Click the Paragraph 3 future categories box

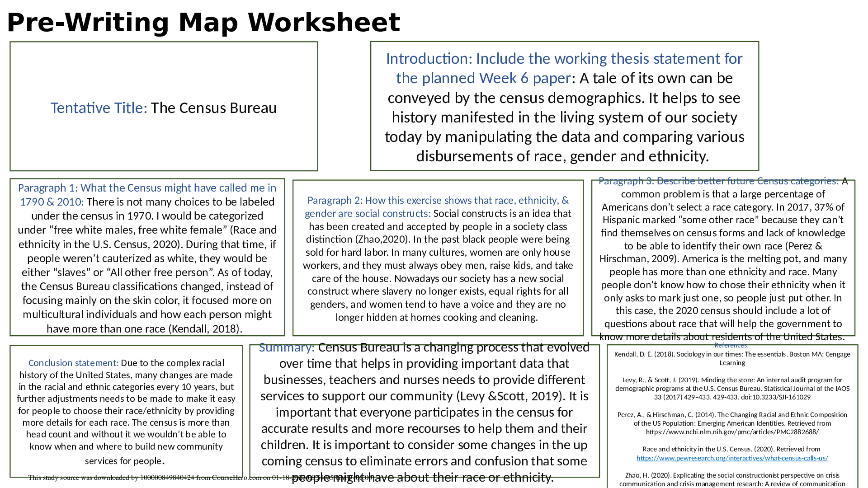point(723,271)
